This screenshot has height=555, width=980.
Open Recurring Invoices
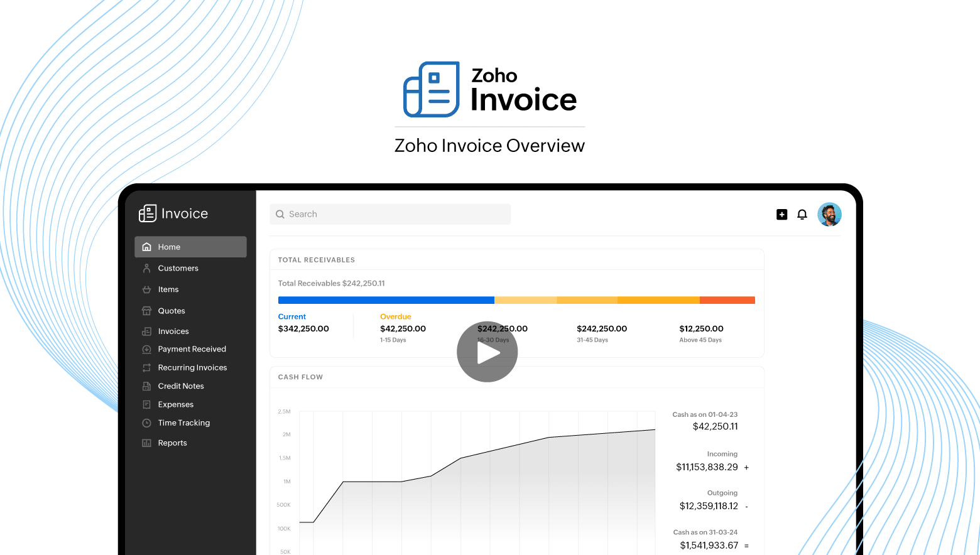192,368
